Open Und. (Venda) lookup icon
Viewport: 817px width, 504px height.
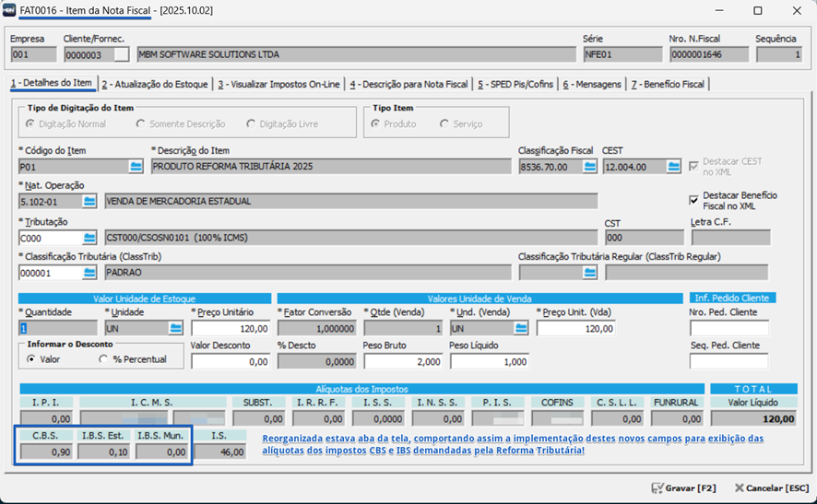pos(522,328)
